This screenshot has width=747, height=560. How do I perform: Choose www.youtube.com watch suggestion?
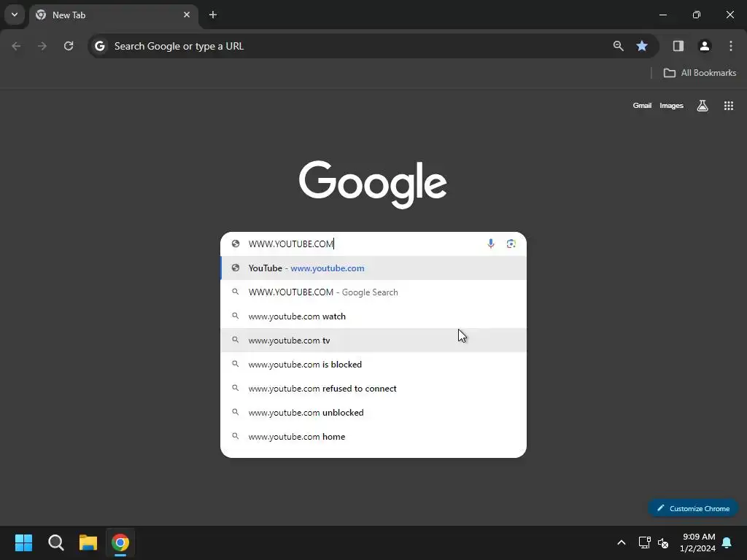pos(373,316)
